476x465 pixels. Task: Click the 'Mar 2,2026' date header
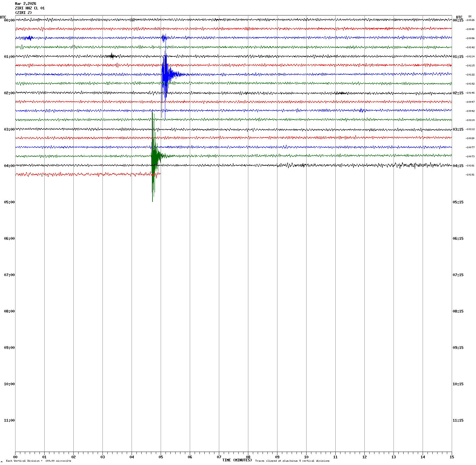tap(25, 4)
